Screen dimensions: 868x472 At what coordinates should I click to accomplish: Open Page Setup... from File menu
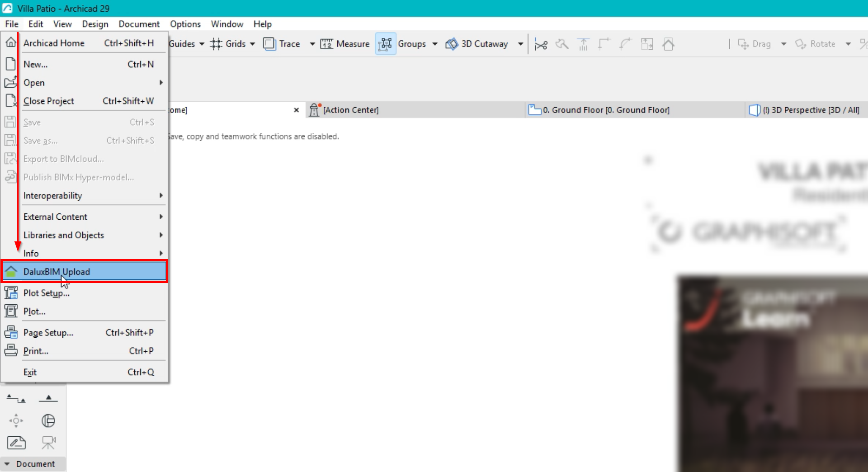pyautogui.click(x=85, y=333)
